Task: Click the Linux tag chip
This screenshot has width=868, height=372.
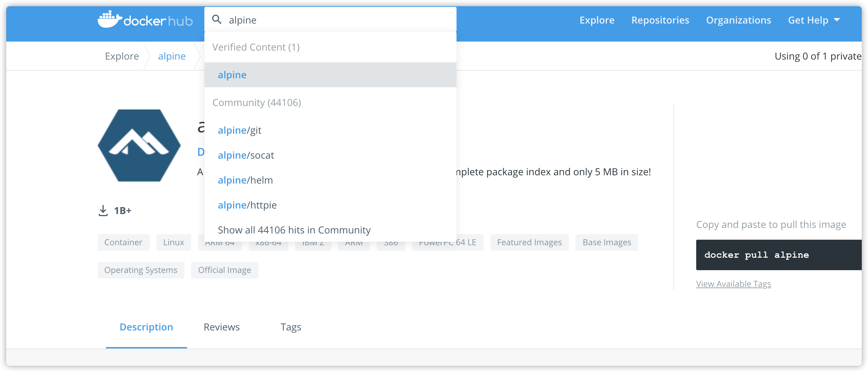Action: pos(174,242)
